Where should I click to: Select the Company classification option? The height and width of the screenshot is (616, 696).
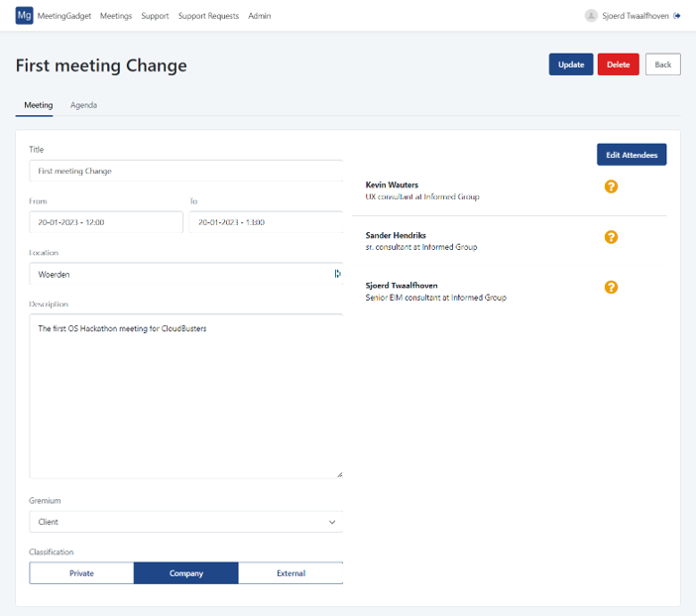pyautogui.click(x=185, y=573)
